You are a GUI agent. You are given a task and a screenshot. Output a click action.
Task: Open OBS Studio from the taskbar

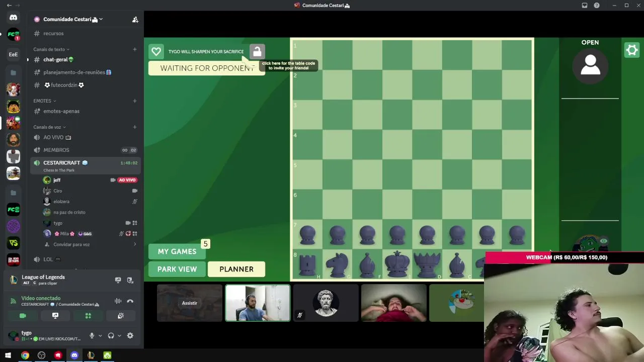pos(41,355)
